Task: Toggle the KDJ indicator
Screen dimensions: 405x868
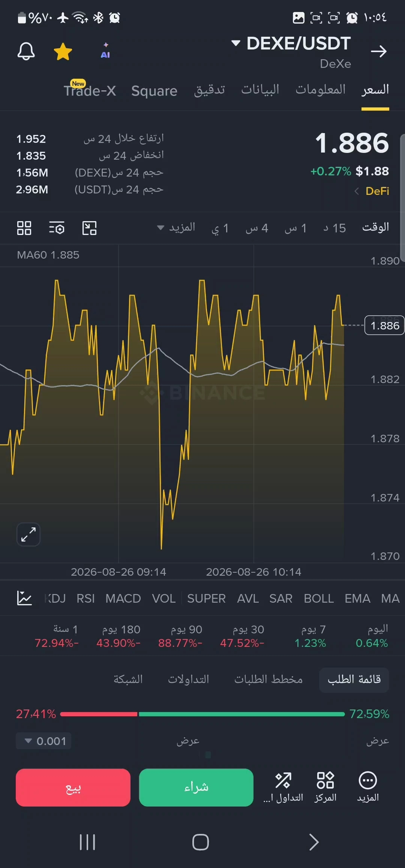Action: point(55,599)
